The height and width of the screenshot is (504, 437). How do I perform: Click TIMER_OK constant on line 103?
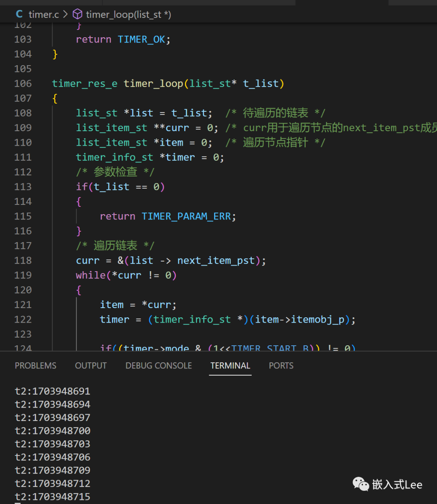pos(141,39)
